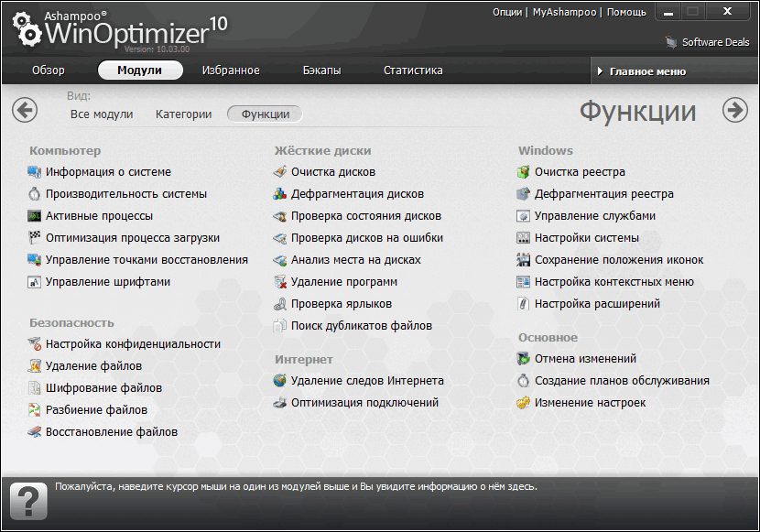760x532 pixels.
Task: Open the 'Бэкапы' tab
Action: 321,71
